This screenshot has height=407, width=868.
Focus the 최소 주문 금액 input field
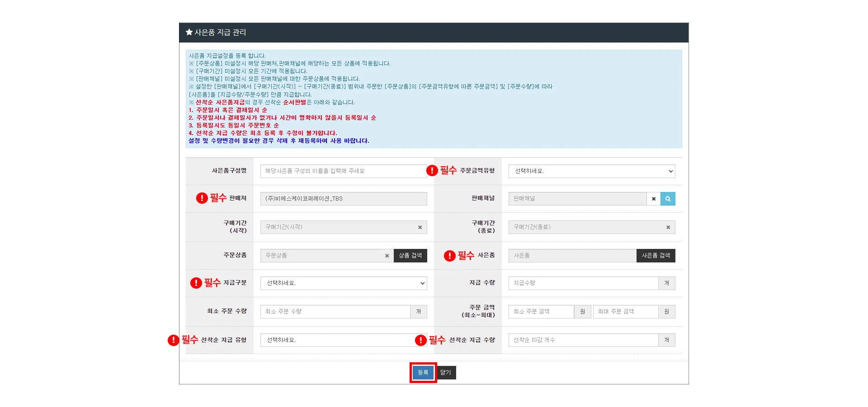541,312
